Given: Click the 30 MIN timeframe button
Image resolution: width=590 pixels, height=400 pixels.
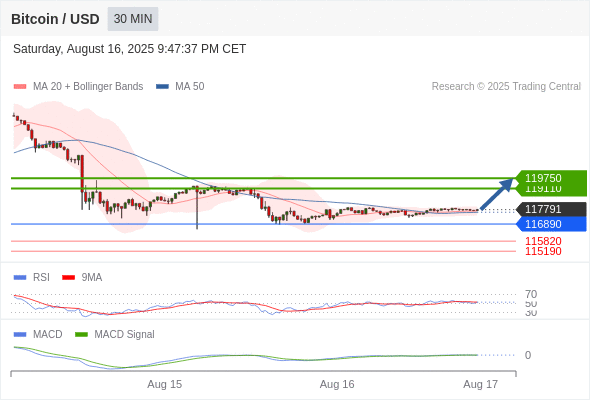Looking at the screenshot, I should [133, 19].
